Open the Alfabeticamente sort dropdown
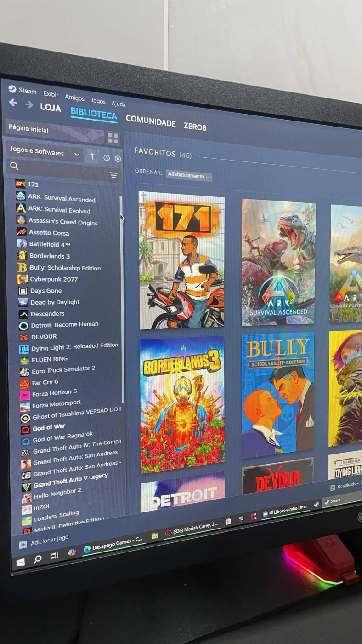 point(189,176)
